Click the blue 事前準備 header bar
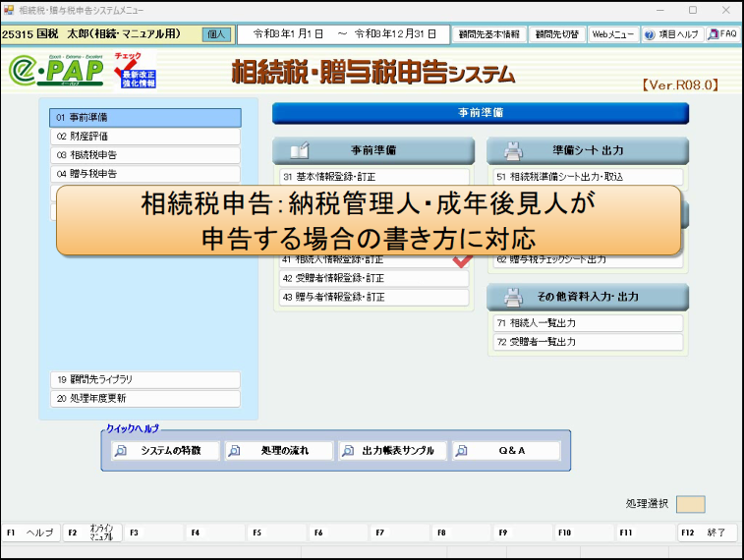Viewport: 744px width, 560px height. tap(481, 113)
